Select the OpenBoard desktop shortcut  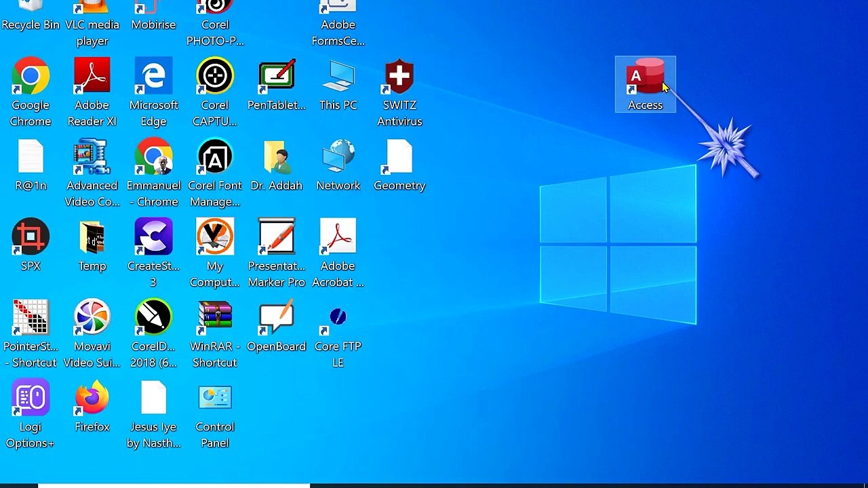click(x=277, y=326)
